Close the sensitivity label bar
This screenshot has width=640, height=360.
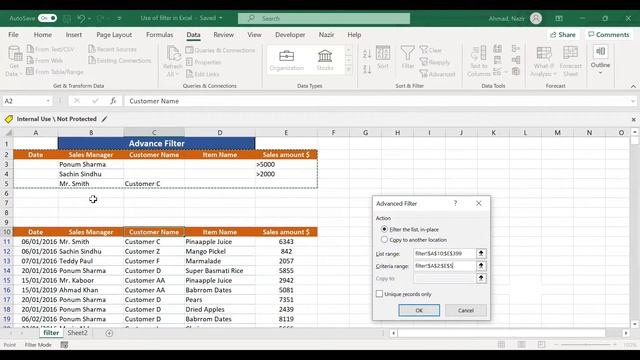click(x=633, y=119)
